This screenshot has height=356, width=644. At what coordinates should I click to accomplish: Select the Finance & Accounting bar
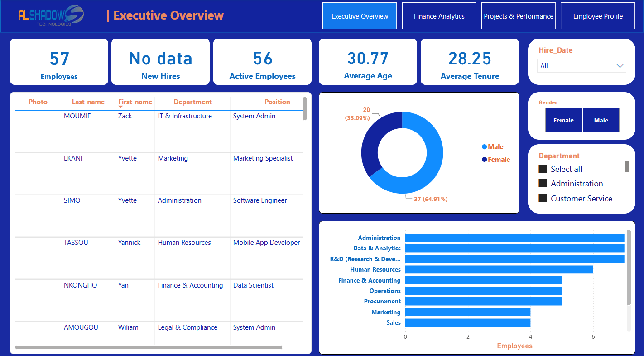tap(483, 280)
